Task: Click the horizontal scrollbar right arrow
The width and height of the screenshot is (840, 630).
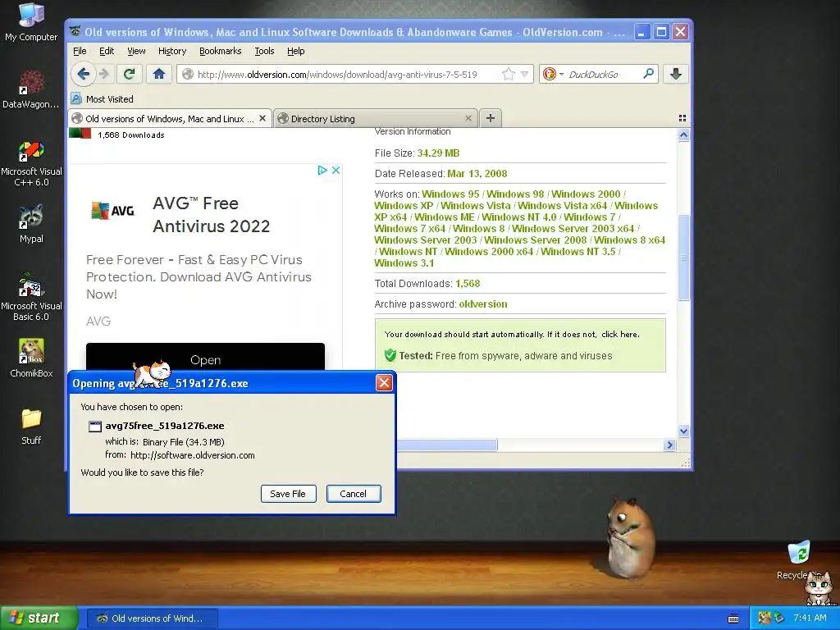Action: click(669, 445)
